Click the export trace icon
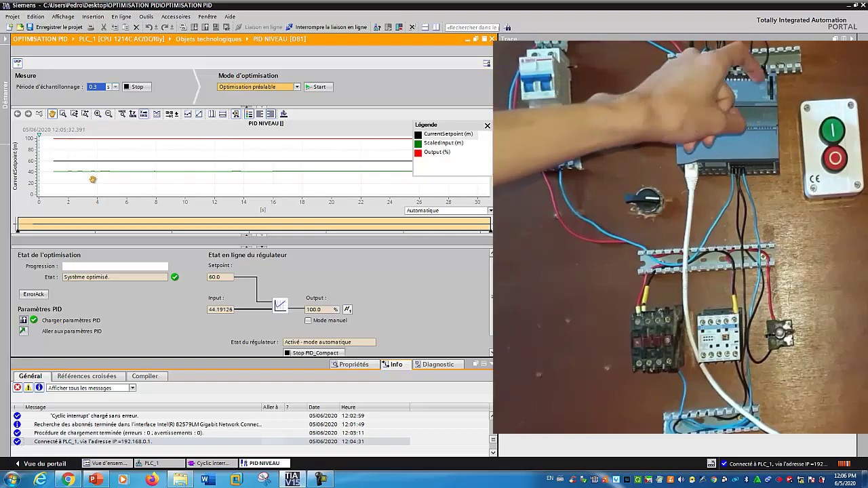Image resolution: width=868 pixels, height=488 pixels. (283, 114)
